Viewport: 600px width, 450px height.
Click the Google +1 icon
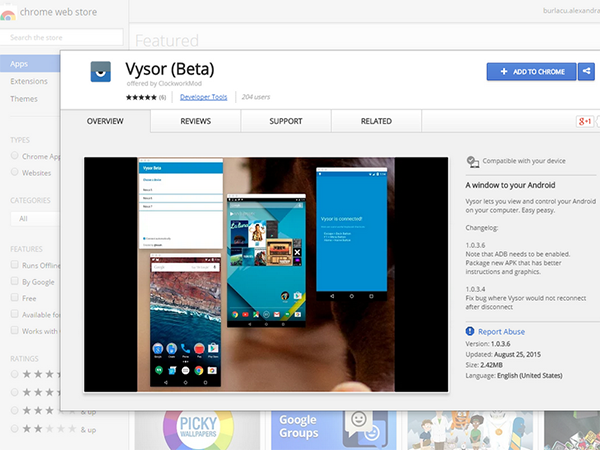[x=585, y=121]
